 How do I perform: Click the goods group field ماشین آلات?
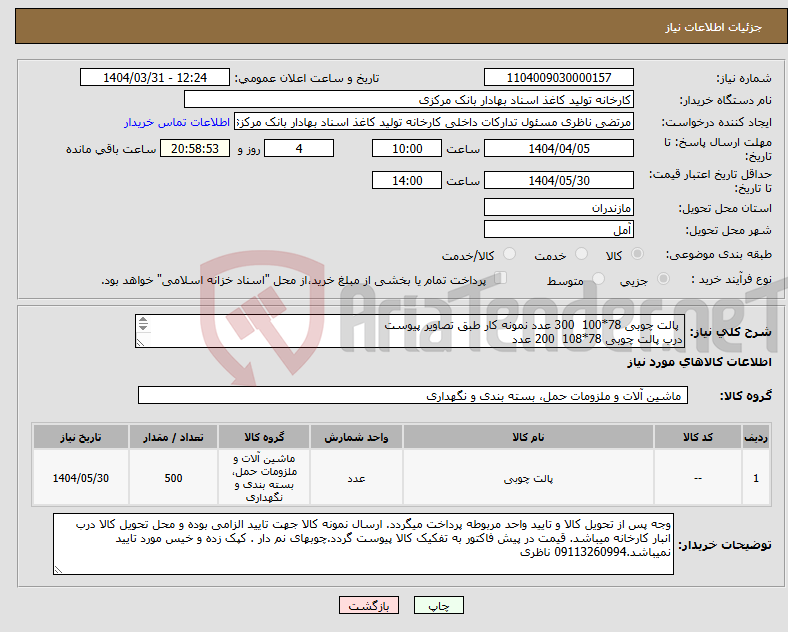click(x=413, y=395)
